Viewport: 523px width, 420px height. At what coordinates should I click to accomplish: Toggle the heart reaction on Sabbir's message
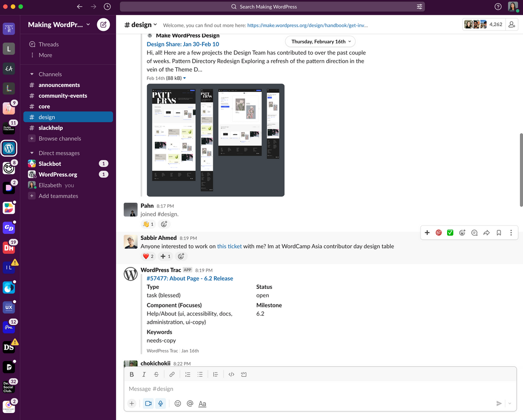[x=147, y=256]
